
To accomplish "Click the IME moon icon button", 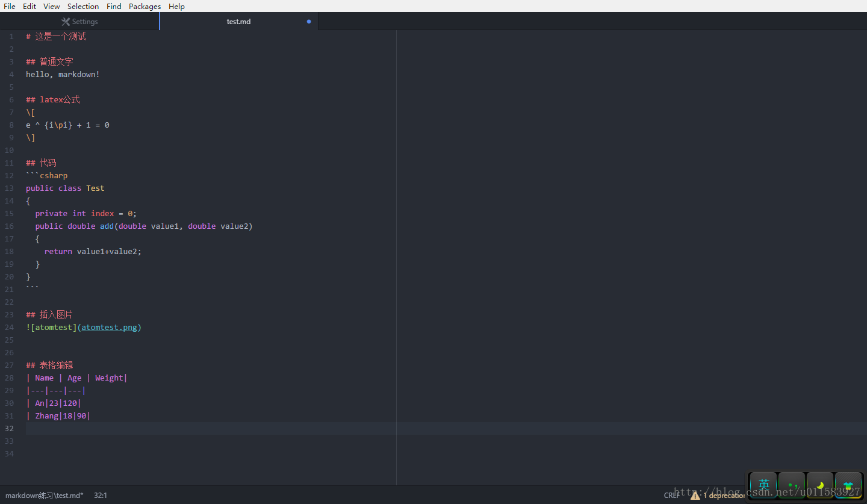I will point(820,485).
